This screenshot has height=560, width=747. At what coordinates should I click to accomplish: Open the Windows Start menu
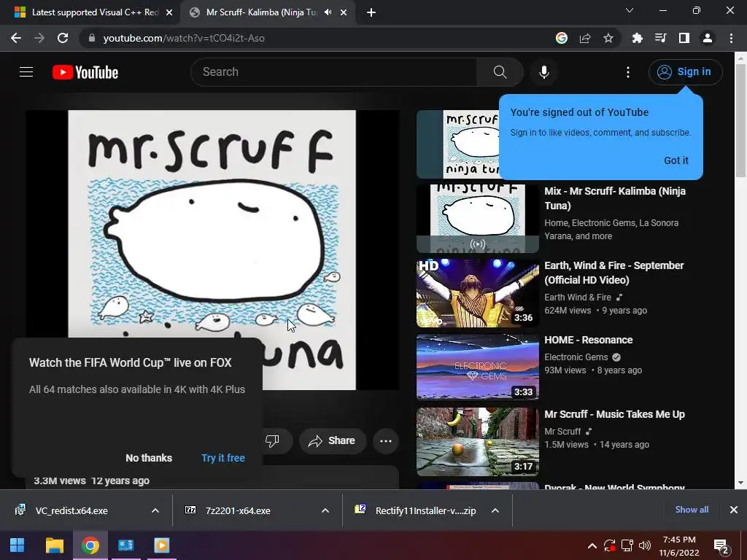tap(18, 545)
